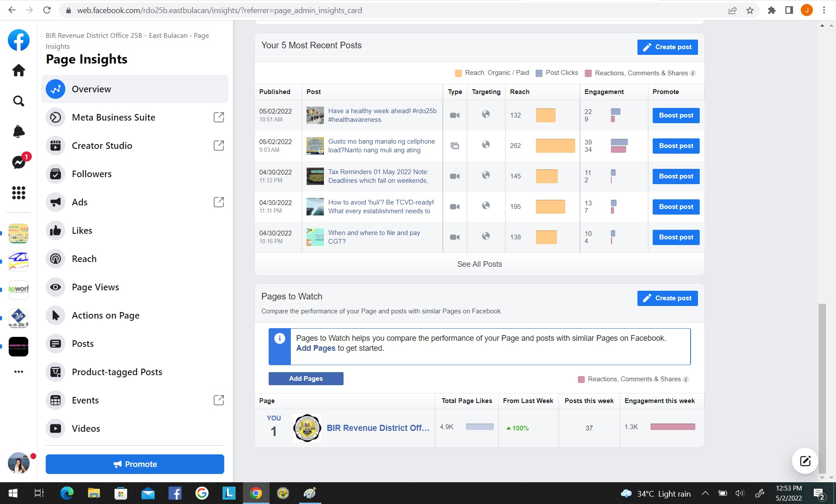Open thumbnail of Tax Reminders post
The image size is (836, 504).
tap(315, 176)
